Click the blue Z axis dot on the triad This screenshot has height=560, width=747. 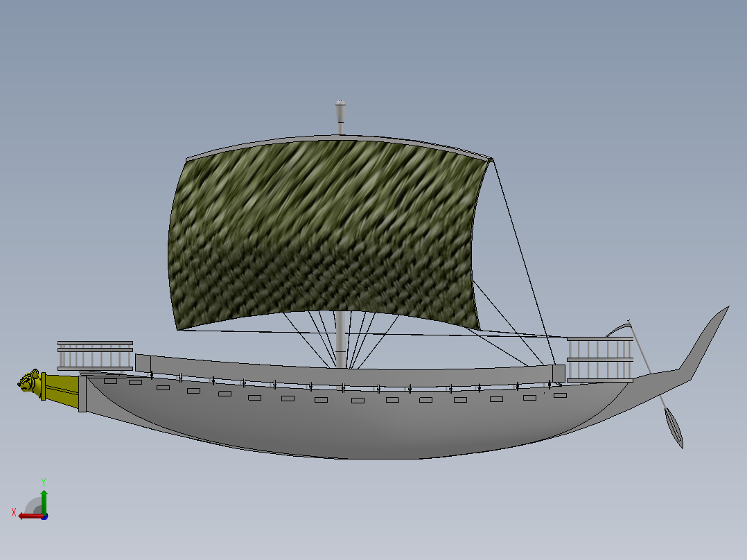click(x=45, y=516)
